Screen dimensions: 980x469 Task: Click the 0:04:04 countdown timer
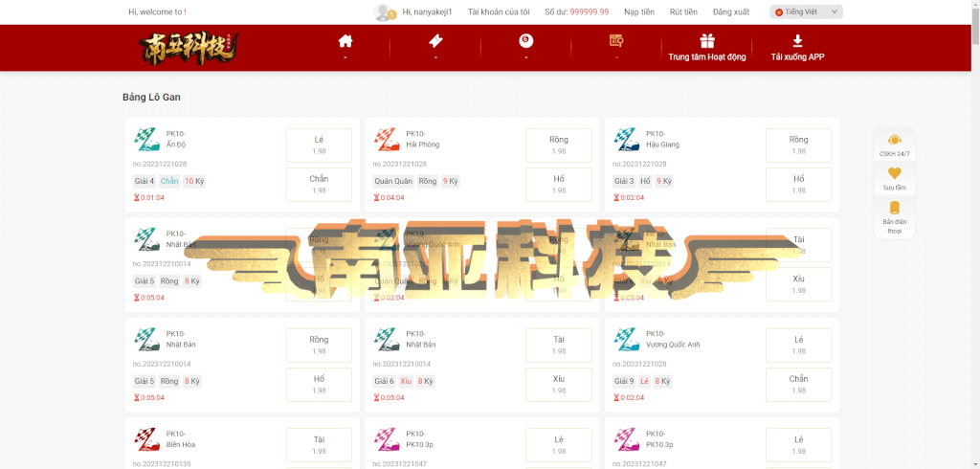pyautogui.click(x=391, y=197)
